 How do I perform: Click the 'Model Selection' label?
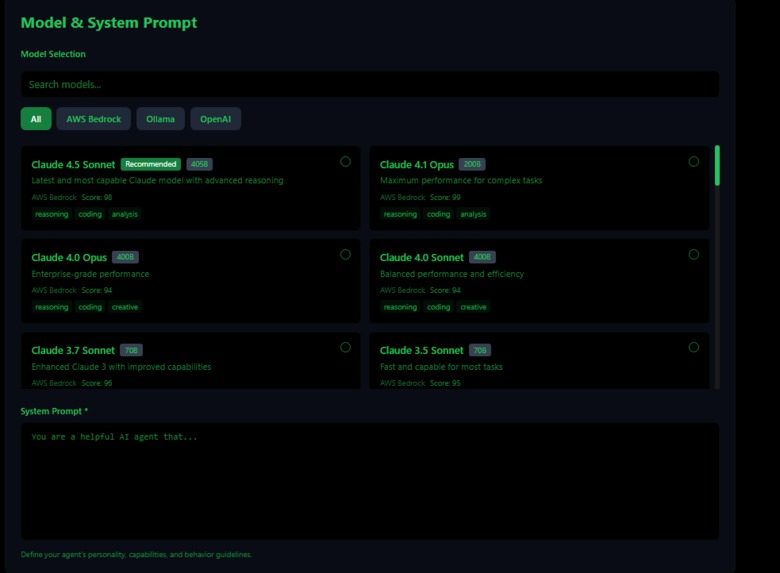click(53, 54)
